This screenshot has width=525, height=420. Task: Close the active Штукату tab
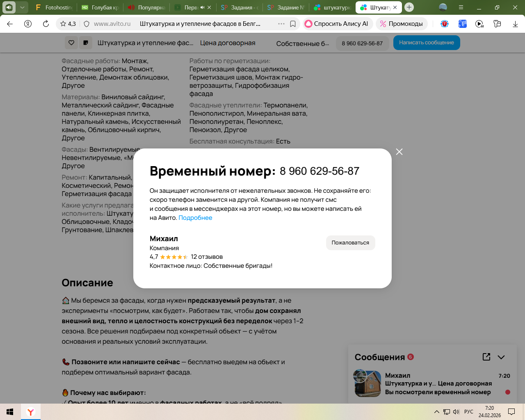tap(395, 7)
